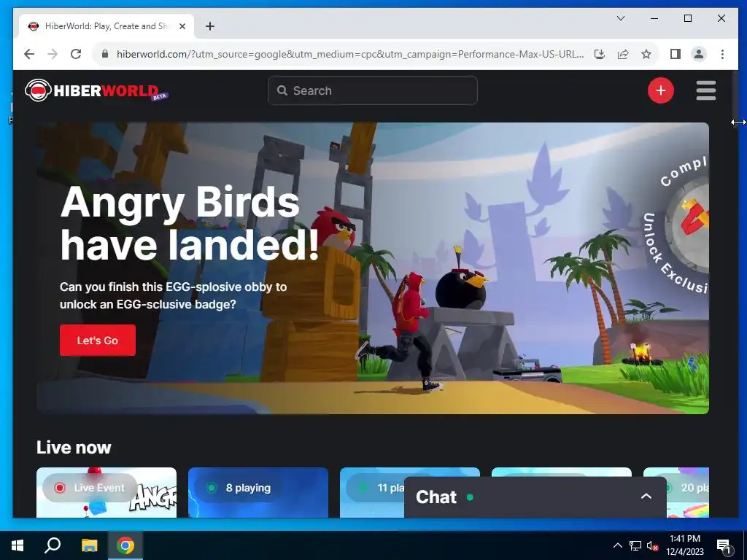Viewport: 747px width, 560px height.
Task: Click the Angry Birds hero banner image
Action: tap(373, 268)
